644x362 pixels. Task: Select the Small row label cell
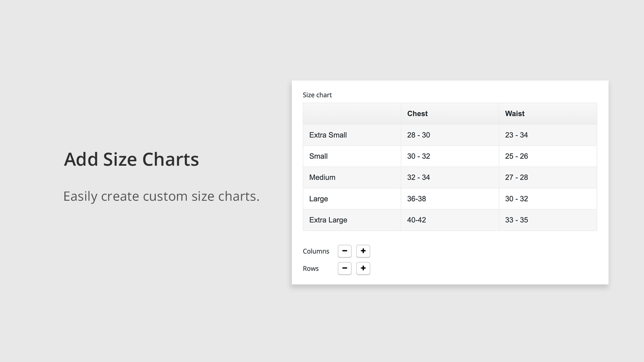click(x=318, y=156)
